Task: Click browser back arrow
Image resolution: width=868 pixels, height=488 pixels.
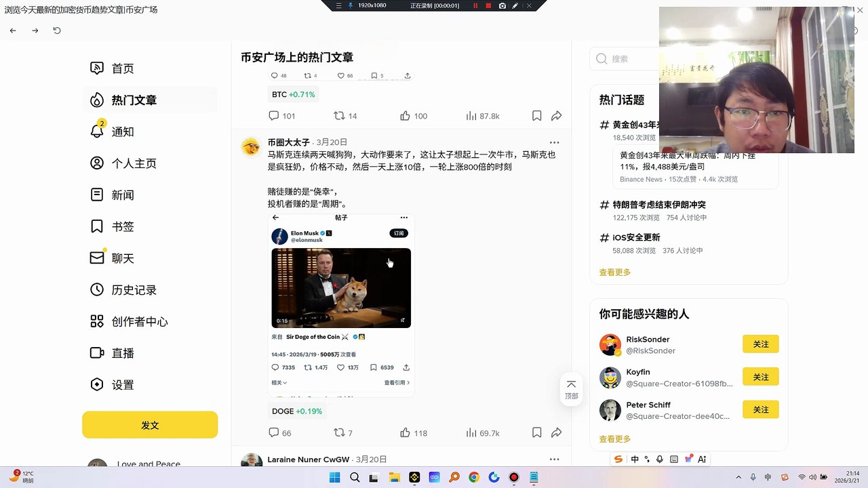Action: point(13,30)
